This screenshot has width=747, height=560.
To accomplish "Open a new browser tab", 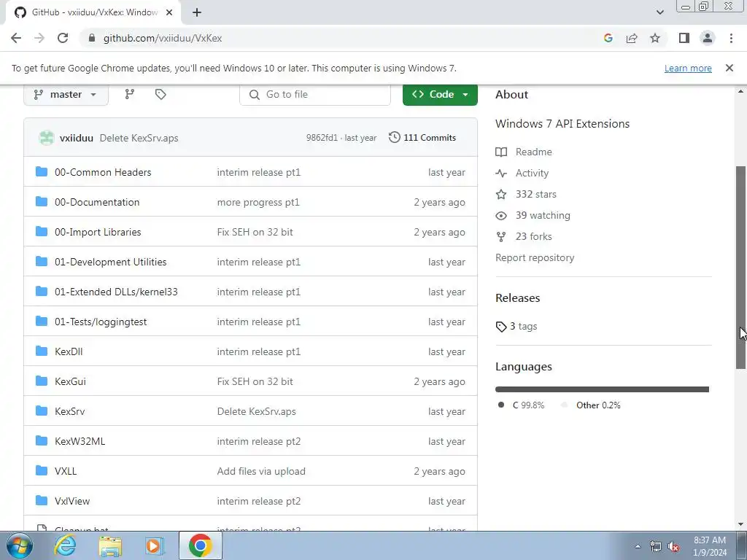I will click(197, 12).
